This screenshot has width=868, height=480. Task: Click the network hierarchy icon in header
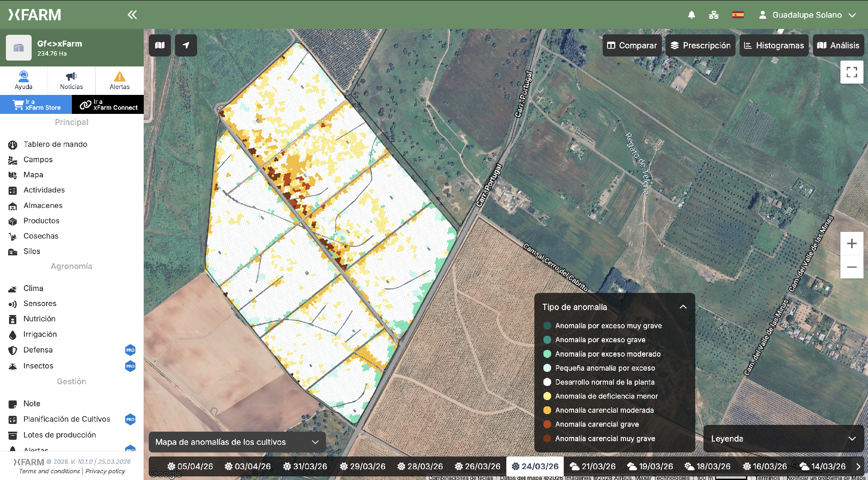point(713,15)
